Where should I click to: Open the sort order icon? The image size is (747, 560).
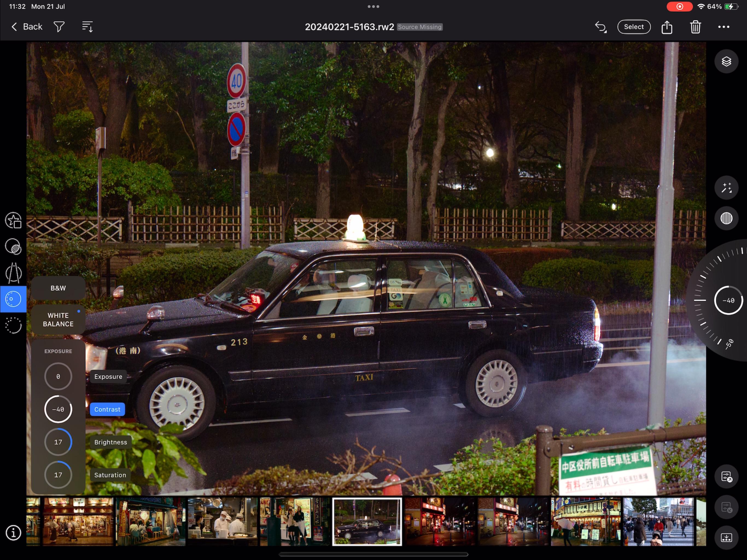tap(87, 27)
